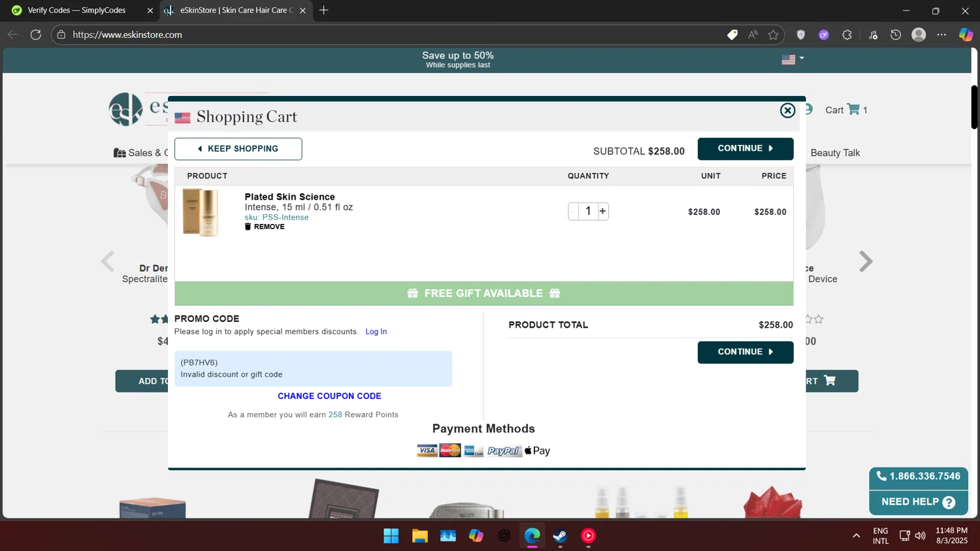Show hidden system tray icons
The image size is (980, 551).
click(x=856, y=536)
